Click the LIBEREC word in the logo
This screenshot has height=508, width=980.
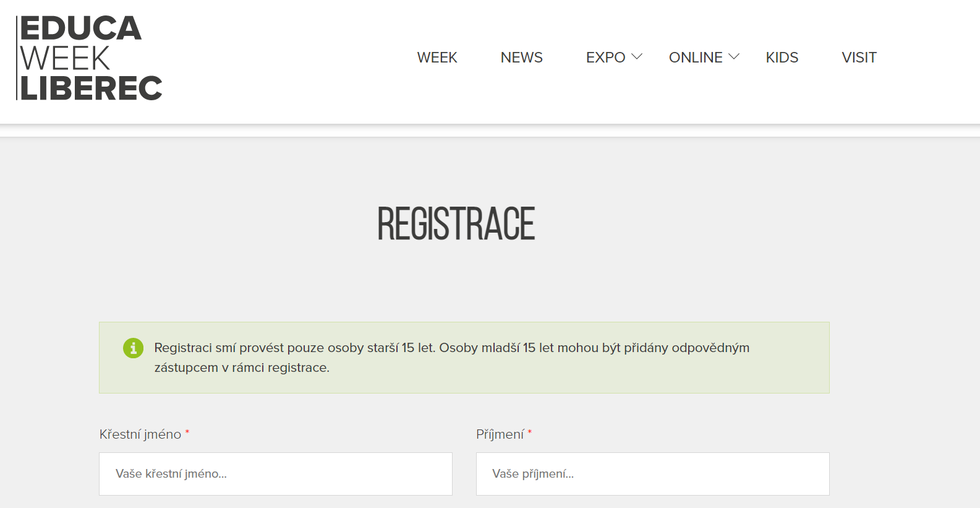[x=92, y=88]
